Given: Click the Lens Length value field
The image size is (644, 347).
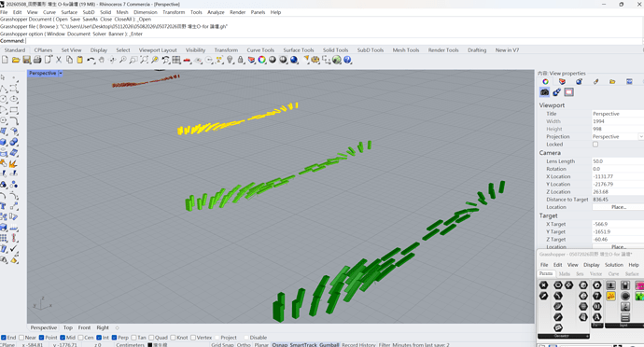Looking at the screenshot, I should point(618,161).
